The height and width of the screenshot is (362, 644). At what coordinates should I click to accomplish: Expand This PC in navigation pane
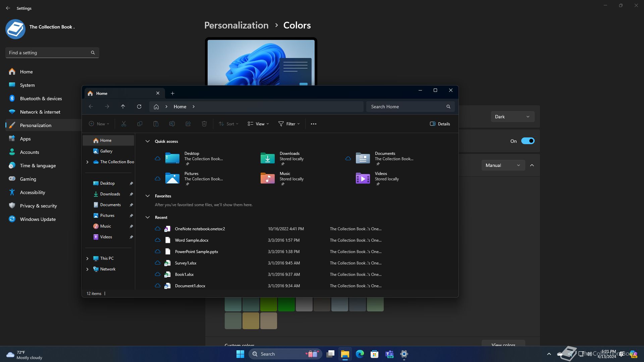tap(88, 258)
